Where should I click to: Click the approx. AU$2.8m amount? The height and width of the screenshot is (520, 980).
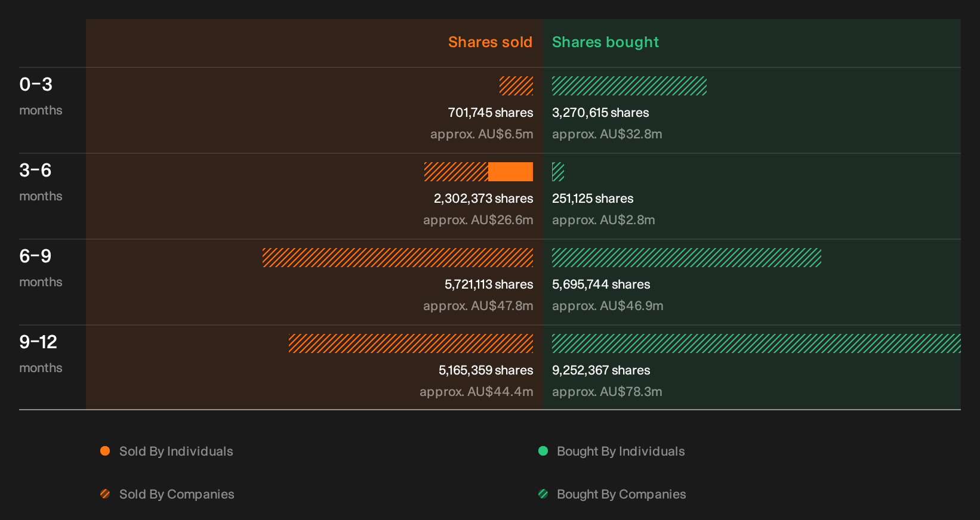coord(603,220)
